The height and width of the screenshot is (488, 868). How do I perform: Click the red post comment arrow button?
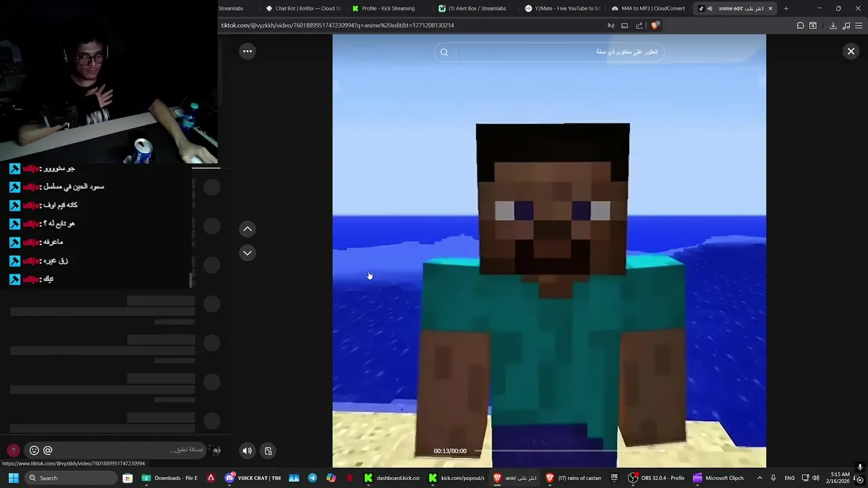pos(13,450)
